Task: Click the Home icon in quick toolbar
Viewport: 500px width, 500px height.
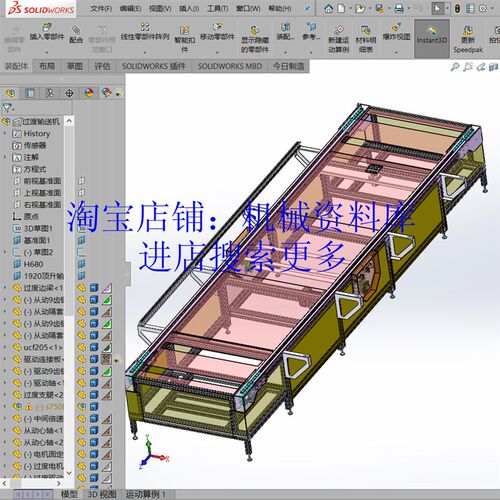Action: tap(329, 8)
